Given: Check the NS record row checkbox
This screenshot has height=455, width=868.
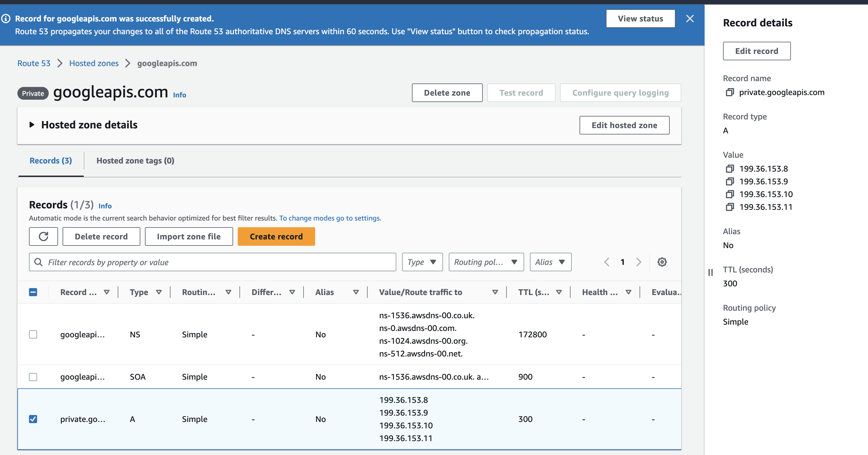Looking at the screenshot, I should coord(33,334).
